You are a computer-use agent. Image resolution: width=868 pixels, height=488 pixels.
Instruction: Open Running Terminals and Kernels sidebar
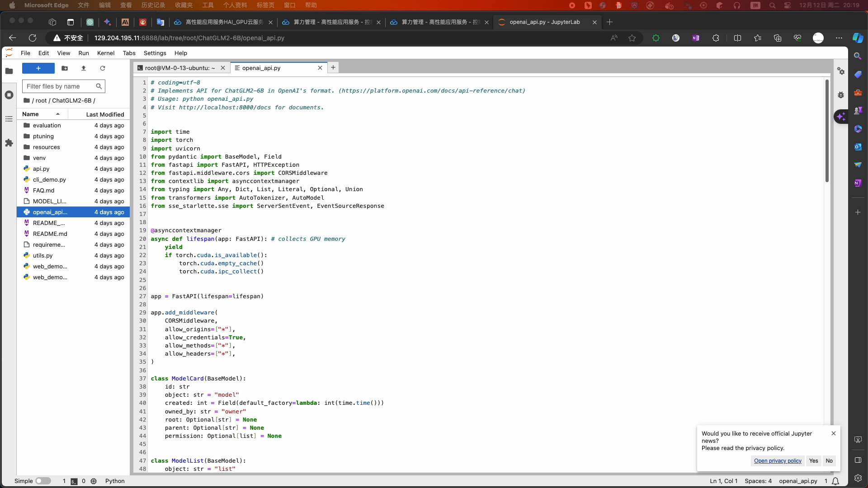coord(9,95)
